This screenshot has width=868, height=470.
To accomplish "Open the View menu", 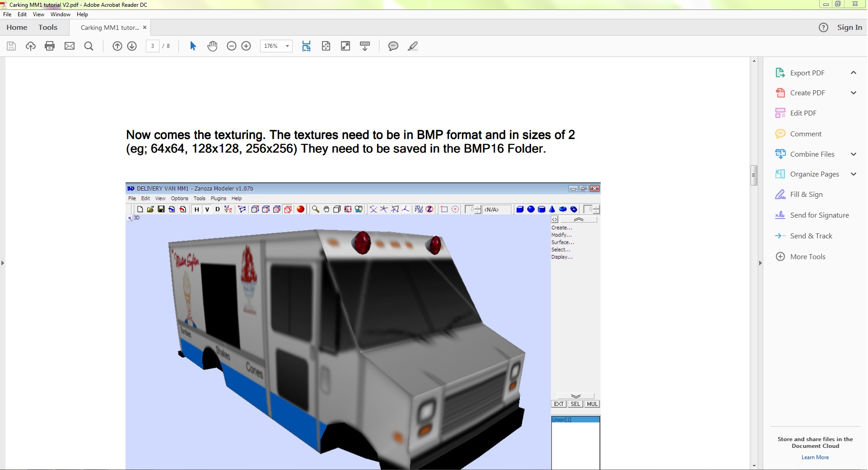I will coord(38,14).
